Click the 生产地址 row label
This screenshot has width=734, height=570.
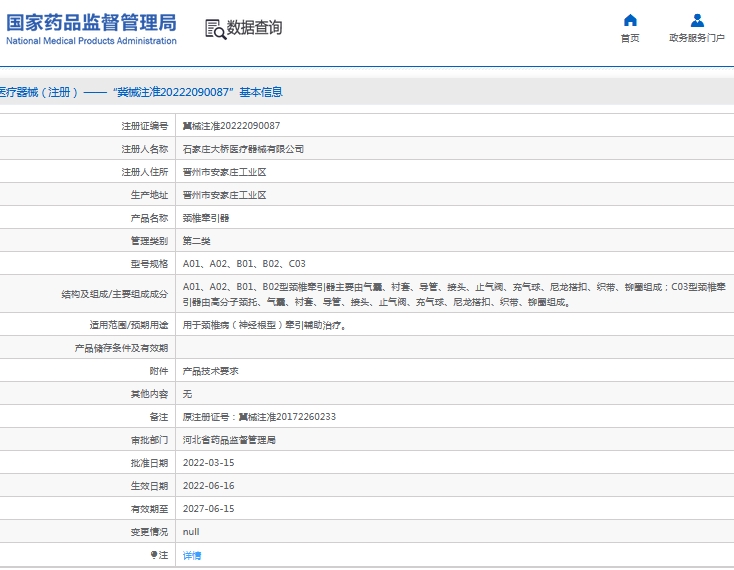pos(149,195)
